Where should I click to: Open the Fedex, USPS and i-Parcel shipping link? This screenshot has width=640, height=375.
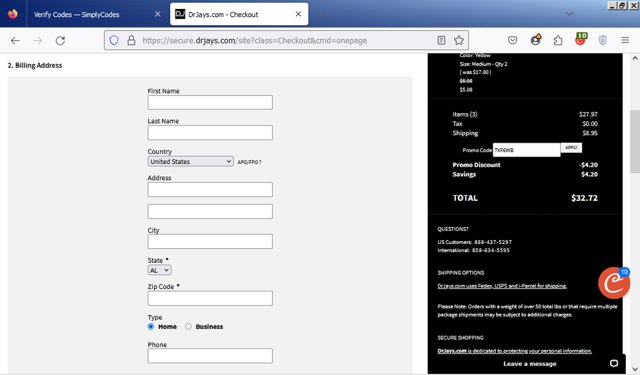point(502,286)
